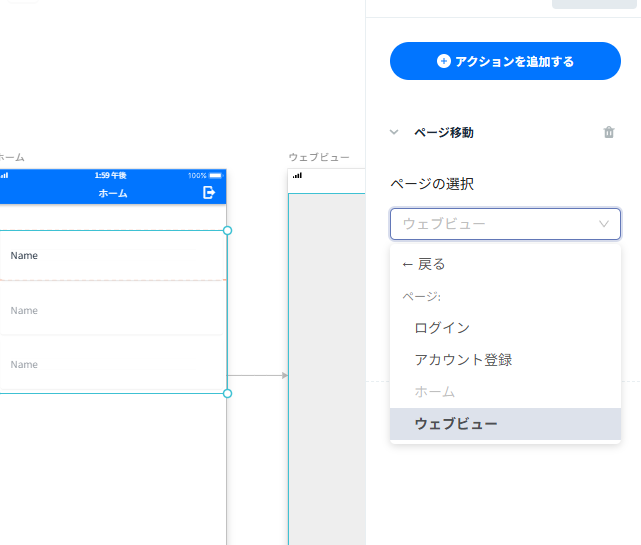Collapse the ページ移動 action section
Viewport: 641px width, 545px height.
click(x=394, y=132)
